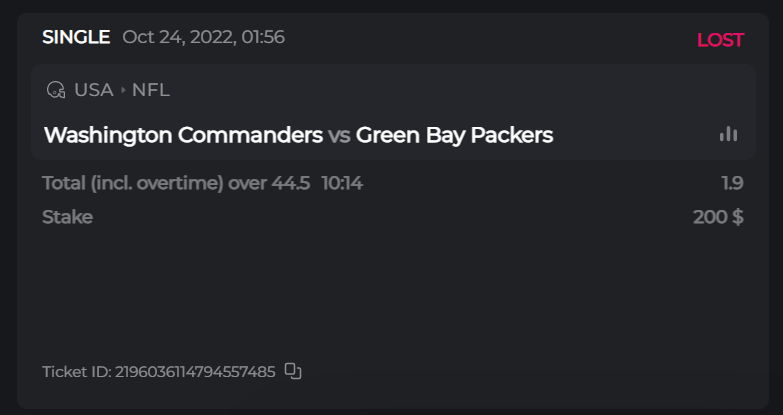This screenshot has width=783, height=415.
Task: Click the 1.9 odds value
Action: (732, 184)
